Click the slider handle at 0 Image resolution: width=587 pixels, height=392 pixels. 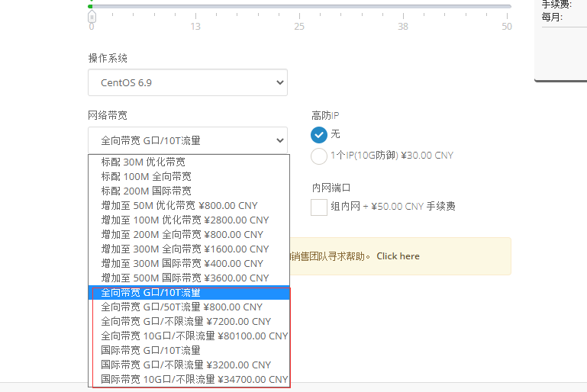[x=92, y=16]
